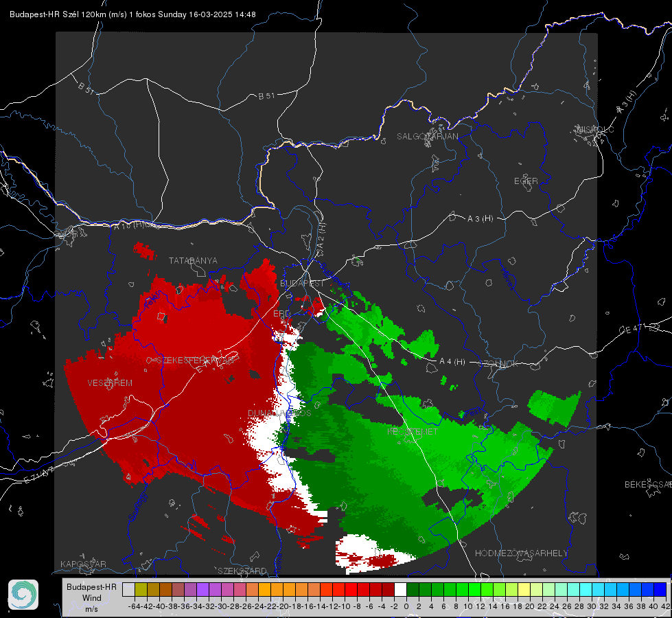Image resolution: width=672 pixels, height=618 pixels.
Task: Click the swirl logo icon beside the legend
Action: click(x=23, y=595)
